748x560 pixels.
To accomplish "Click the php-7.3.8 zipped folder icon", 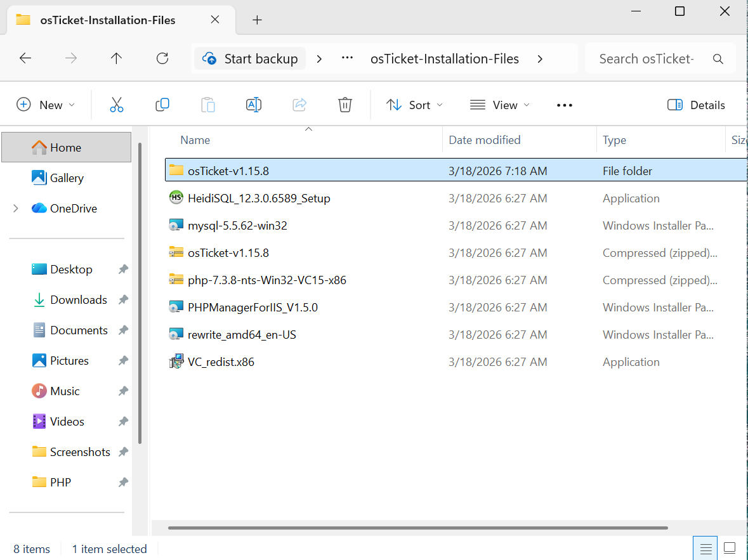I will [176, 280].
